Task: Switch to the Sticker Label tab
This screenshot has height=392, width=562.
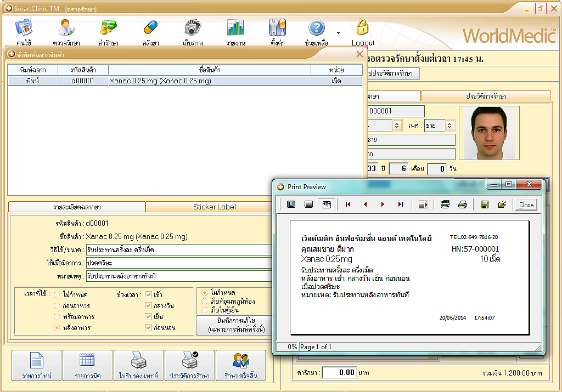Action: coord(215,207)
